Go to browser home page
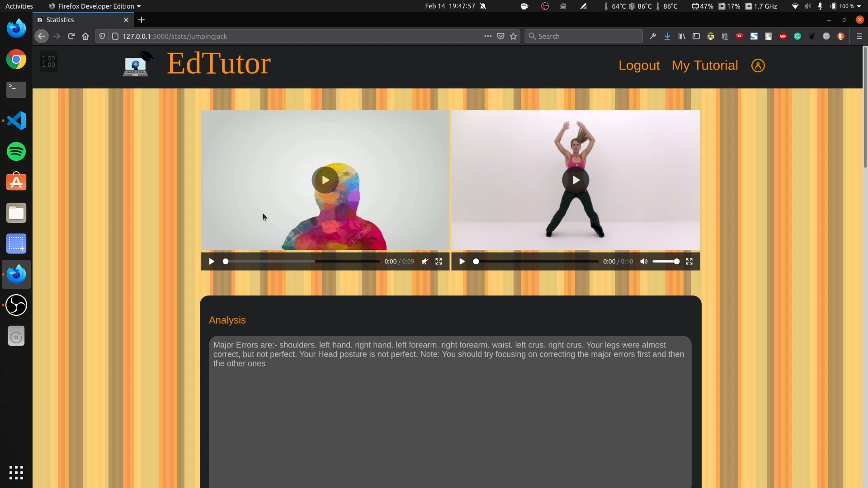This screenshot has width=868, height=488. pyautogui.click(x=85, y=36)
